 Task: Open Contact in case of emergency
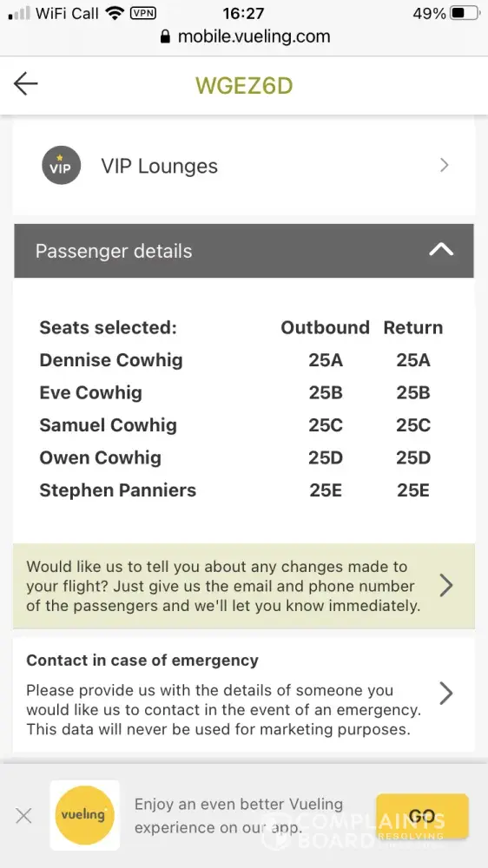click(x=244, y=694)
